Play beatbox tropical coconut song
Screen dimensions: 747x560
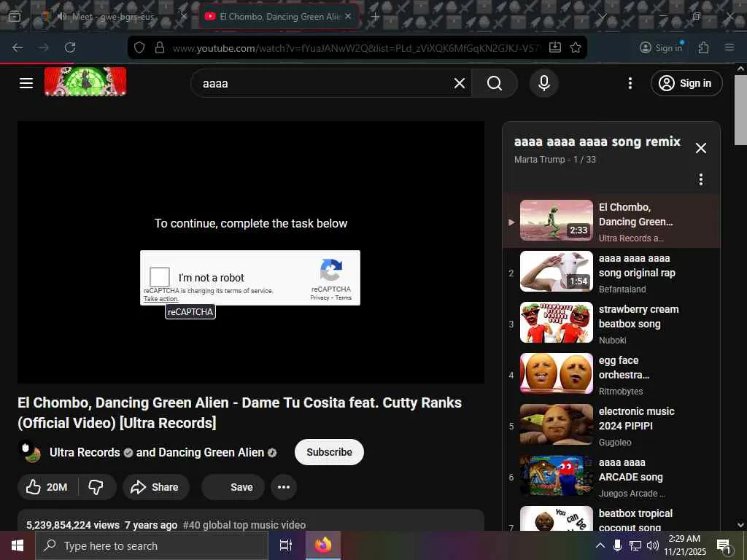coord(612,518)
